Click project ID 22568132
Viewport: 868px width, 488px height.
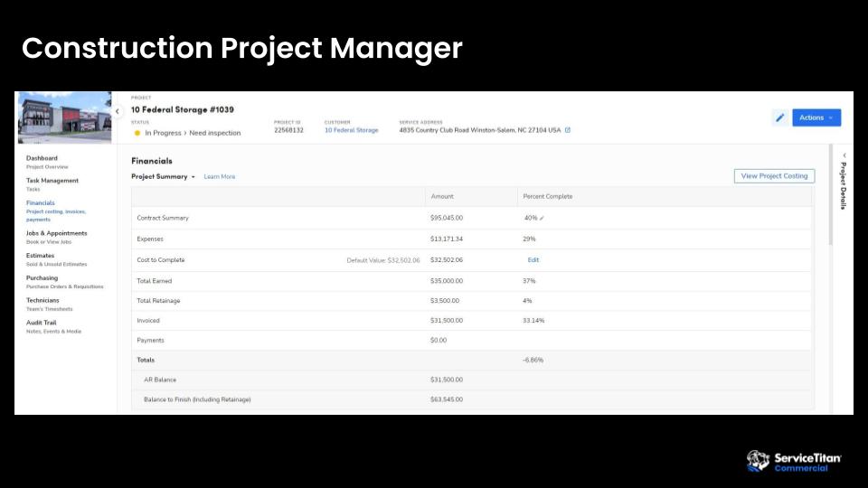pyautogui.click(x=288, y=130)
